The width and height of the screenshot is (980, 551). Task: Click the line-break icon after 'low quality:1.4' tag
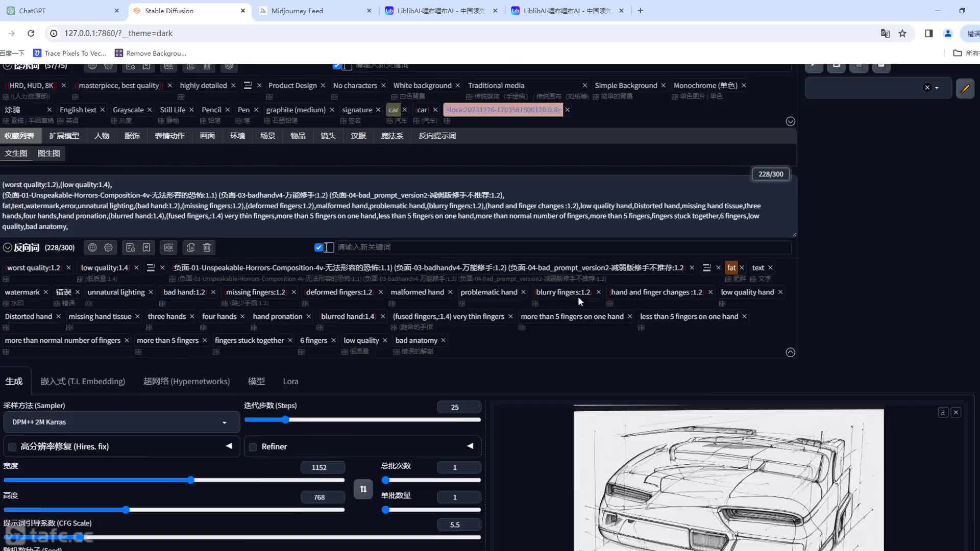tap(151, 268)
